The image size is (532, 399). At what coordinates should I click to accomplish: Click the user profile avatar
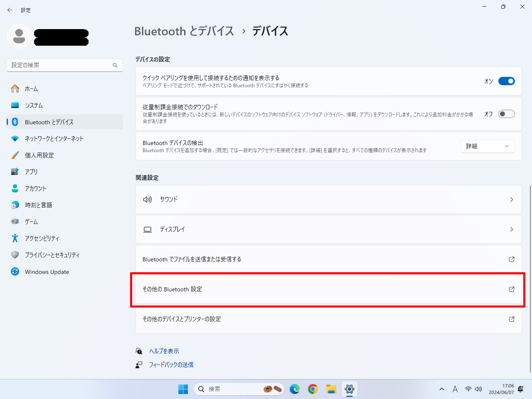pyautogui.click(x=19, y=36)
